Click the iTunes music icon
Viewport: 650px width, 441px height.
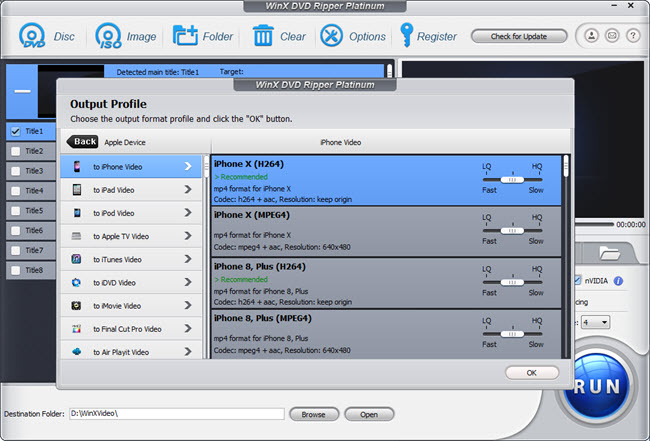(76, 259)
